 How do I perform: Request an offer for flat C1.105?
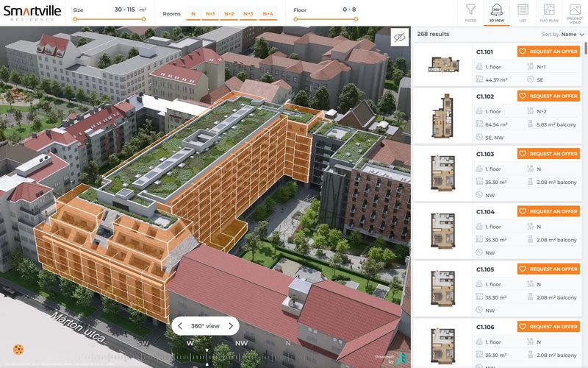point(548,269)
